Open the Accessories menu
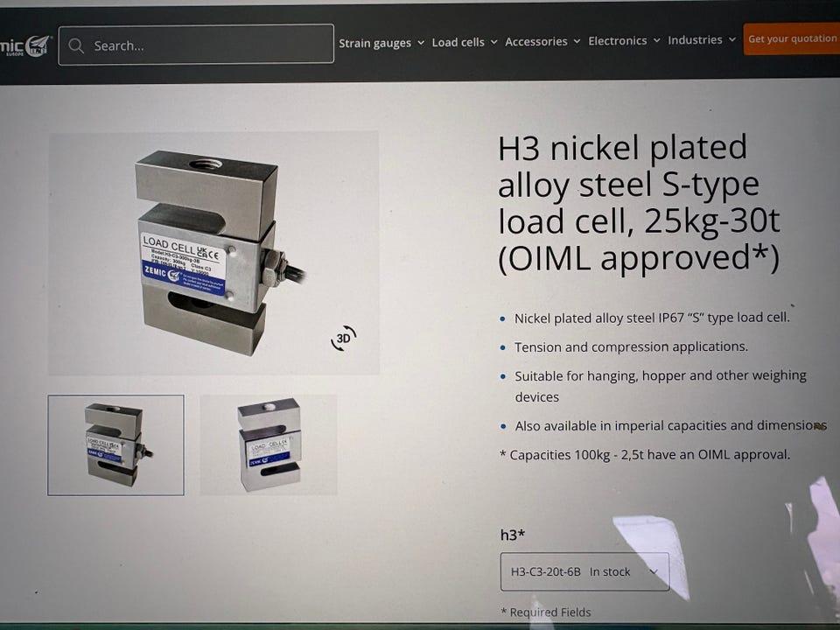 542,41
